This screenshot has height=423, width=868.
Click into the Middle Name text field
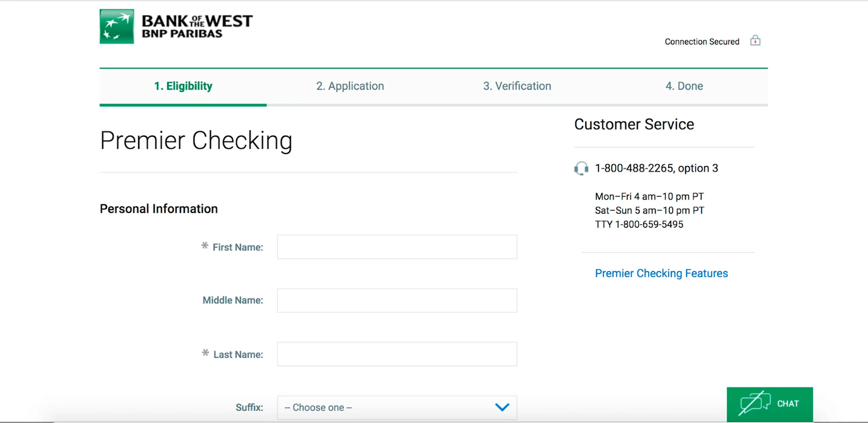397,301
